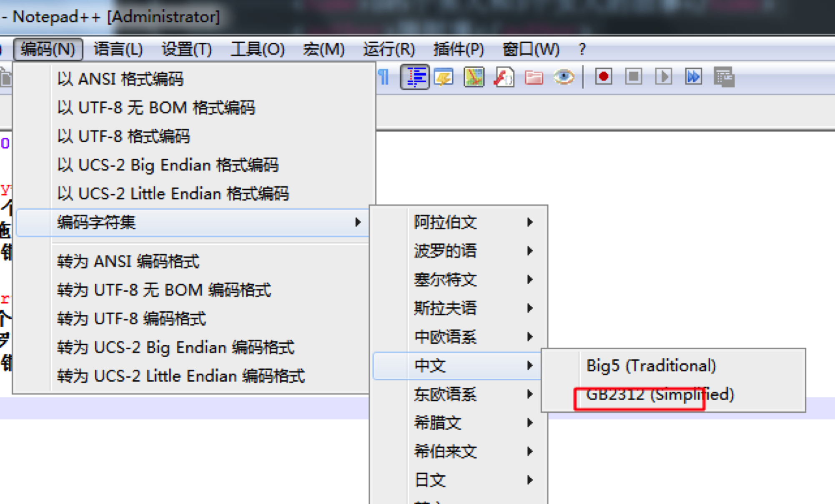Choose 以 UCS-2 Little Endian 格式编码

point(194,194)
